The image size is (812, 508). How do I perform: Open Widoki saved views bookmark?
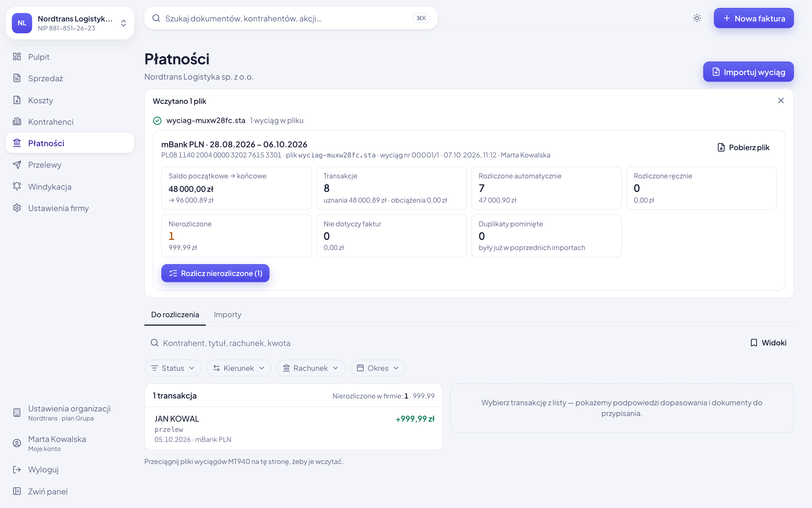pos(768,343)
